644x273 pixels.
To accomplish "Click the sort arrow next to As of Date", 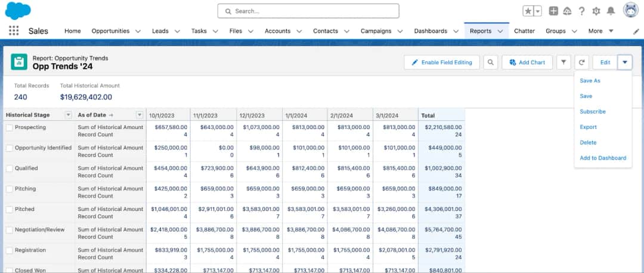I will coord(110,115).
